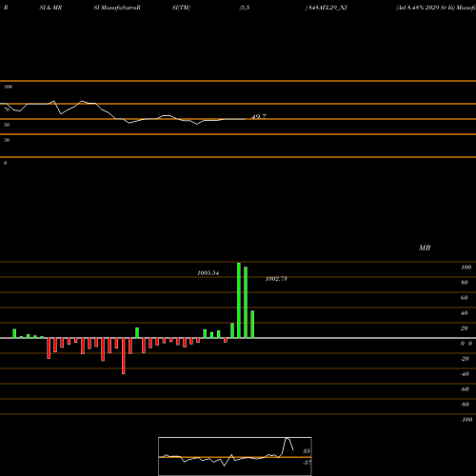Screen dimensions: 476x476
Task: Click the 'SI & MR' header label
Action: click(x=50, y=8)
